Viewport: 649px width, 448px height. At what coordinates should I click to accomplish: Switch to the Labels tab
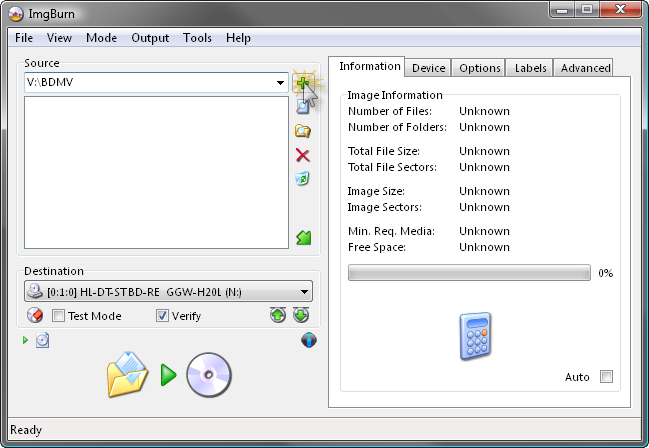click(531, 68)
